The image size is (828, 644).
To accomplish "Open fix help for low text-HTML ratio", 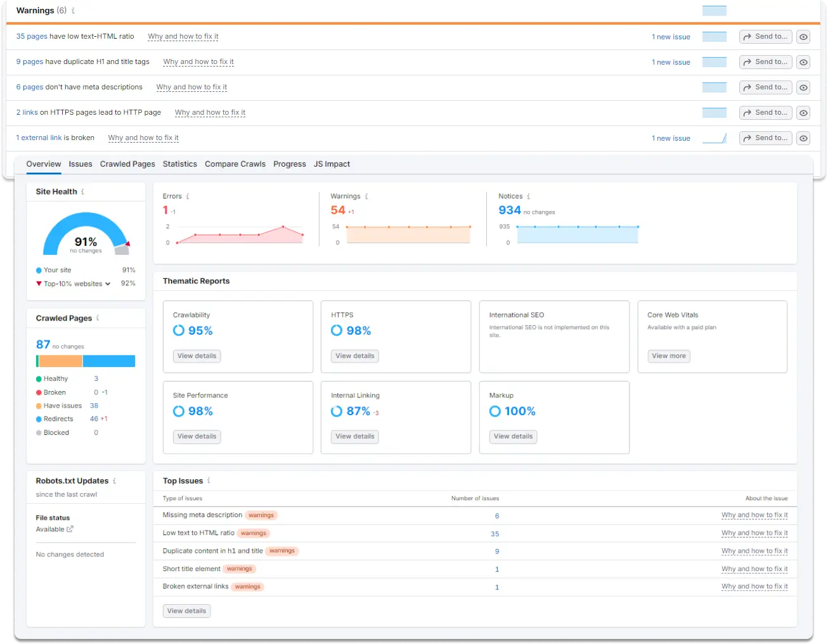I will coord(183,37).
